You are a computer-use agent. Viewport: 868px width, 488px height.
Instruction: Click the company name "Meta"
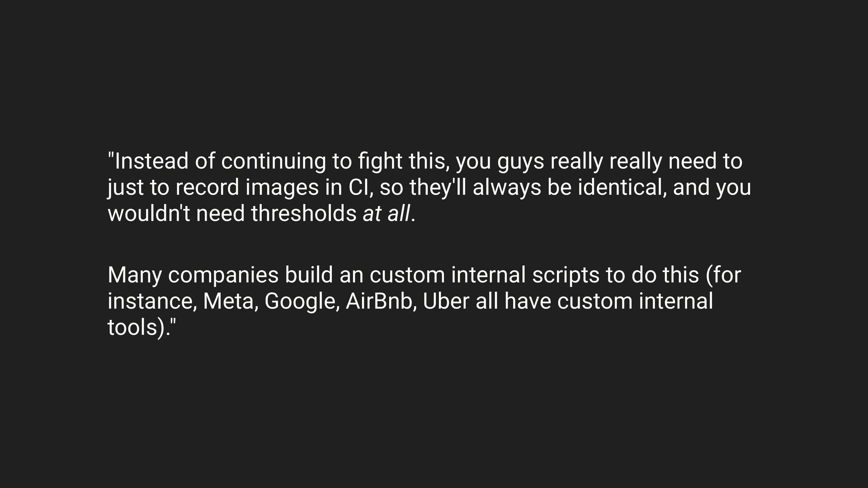pyautogui.click(x=230, y=302)
